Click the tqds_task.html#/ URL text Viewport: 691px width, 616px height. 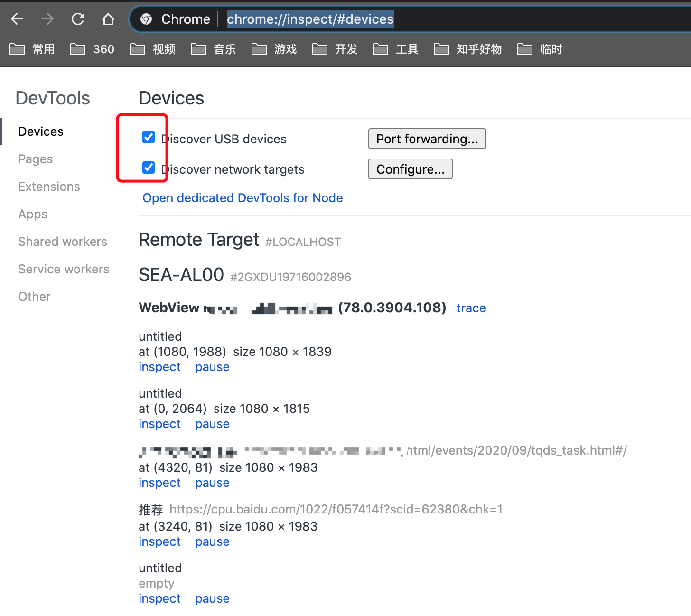coord(517,450)
